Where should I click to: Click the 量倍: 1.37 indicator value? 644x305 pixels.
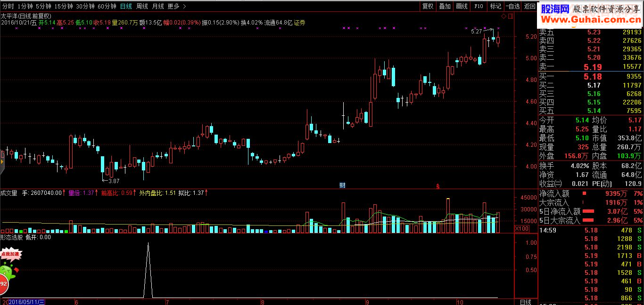click(x=82, y=193)
